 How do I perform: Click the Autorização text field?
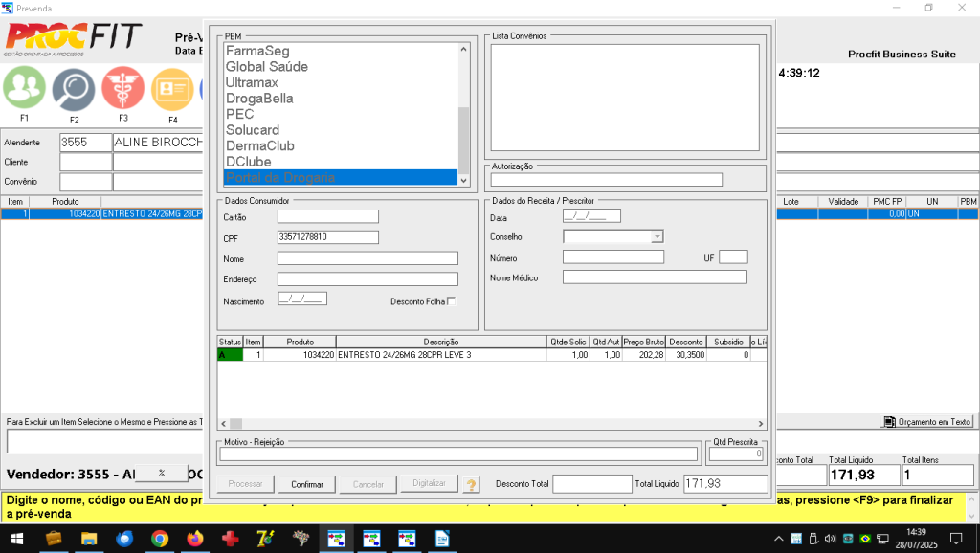[x=606, y=179]
